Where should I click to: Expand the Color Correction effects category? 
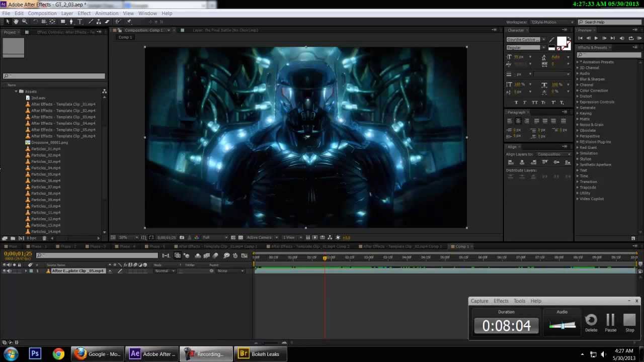593,90
